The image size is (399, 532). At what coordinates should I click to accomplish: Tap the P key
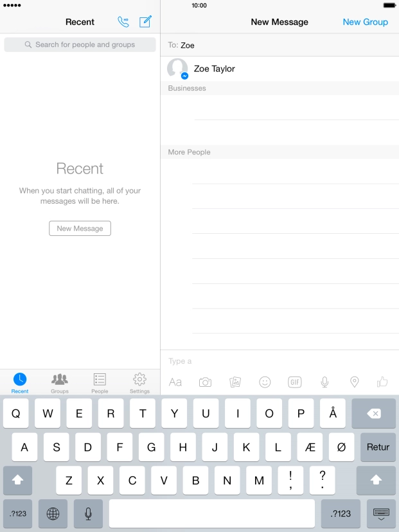(x=301, y=413)
